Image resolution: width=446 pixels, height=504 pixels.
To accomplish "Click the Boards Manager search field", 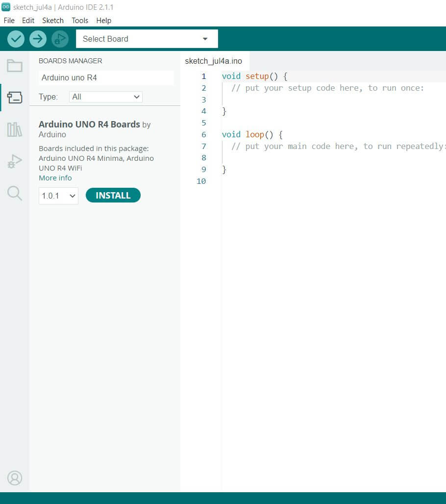I will click(x=106, y=78).
